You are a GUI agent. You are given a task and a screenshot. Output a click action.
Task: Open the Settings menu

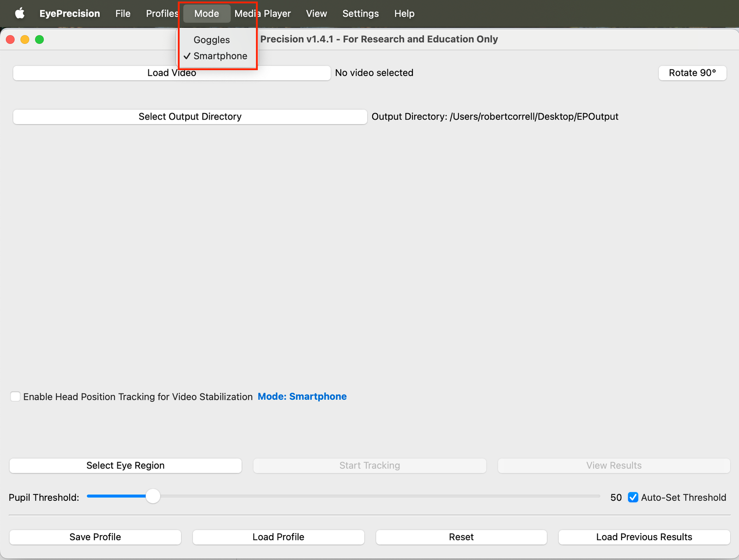point(360,13)
